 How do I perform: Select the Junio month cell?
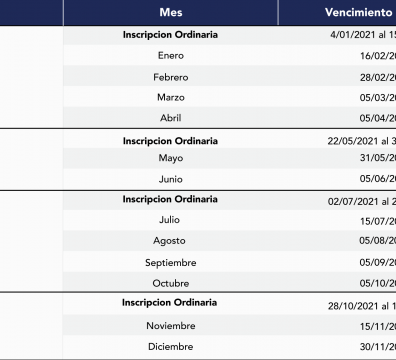pos(171,179)
